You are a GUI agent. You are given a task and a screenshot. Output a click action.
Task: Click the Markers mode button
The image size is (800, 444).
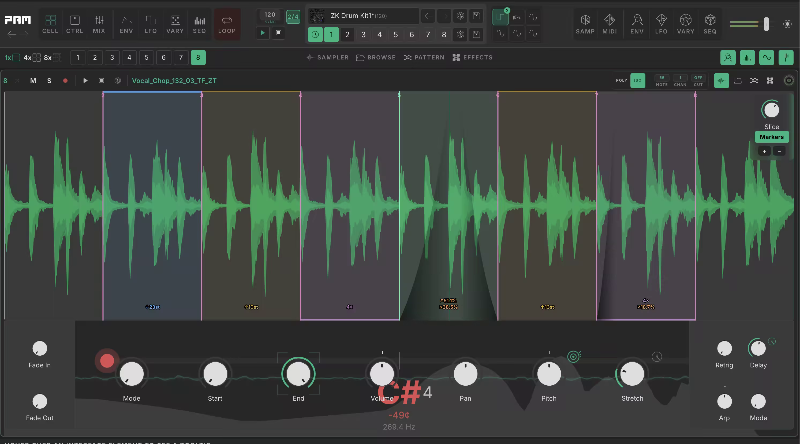point(771,137)
